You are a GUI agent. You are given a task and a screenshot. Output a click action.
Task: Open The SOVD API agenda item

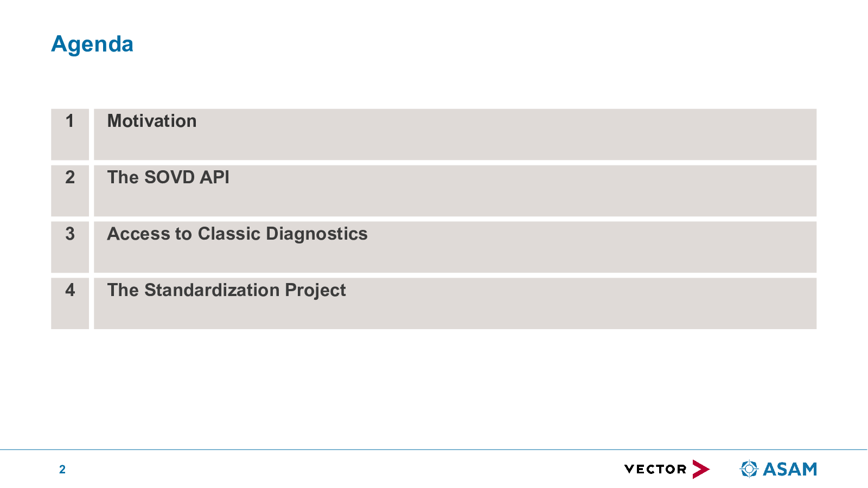coord(455,191)
